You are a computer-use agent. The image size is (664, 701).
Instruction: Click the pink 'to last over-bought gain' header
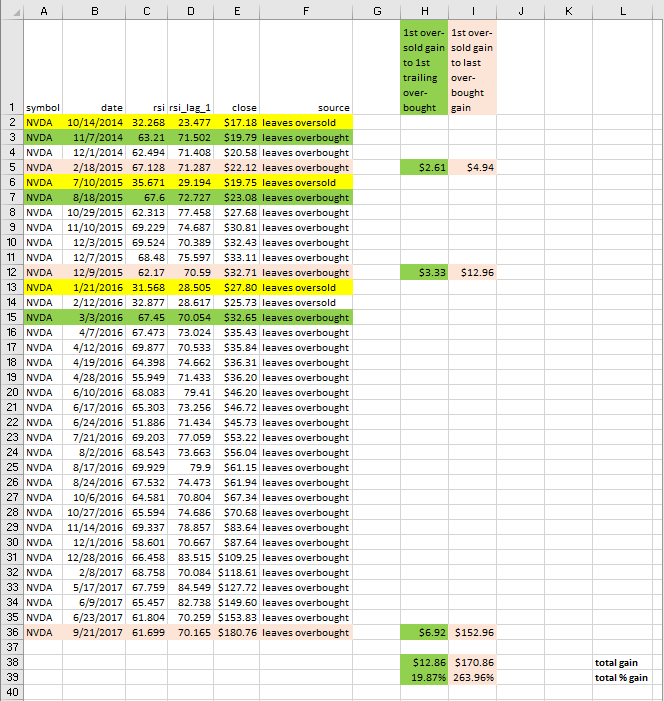click(x=473, y=67)
